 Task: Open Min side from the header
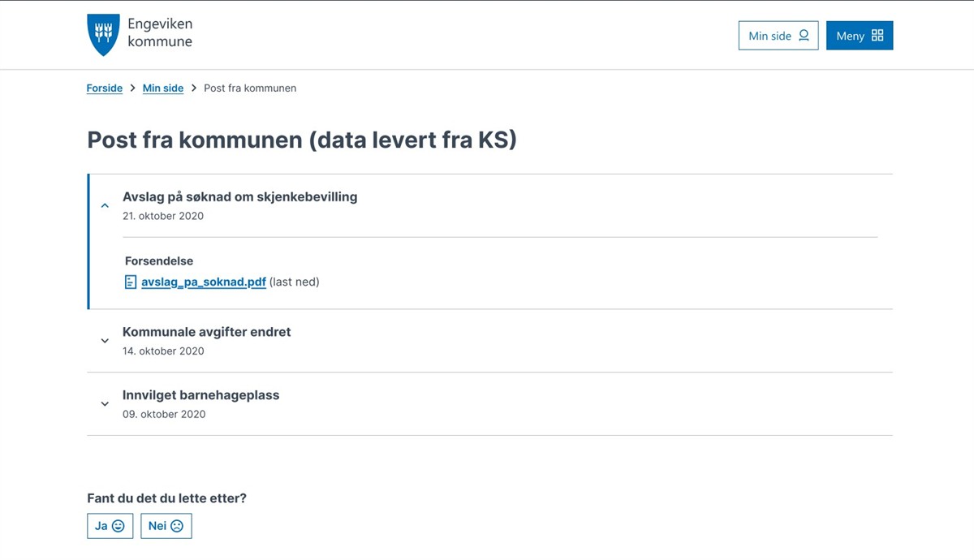click(x=778, y=36)
